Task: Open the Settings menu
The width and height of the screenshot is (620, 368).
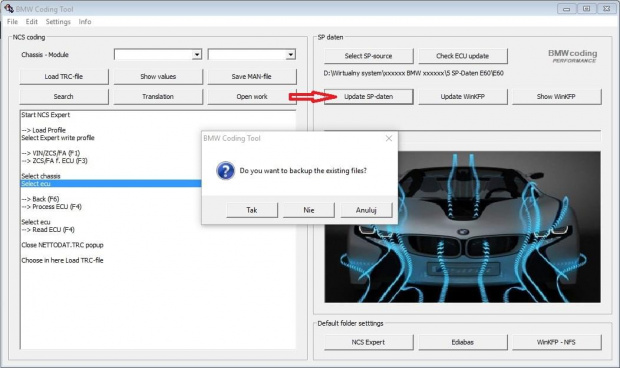Action: pyautogui.click(x=58, y=22)
